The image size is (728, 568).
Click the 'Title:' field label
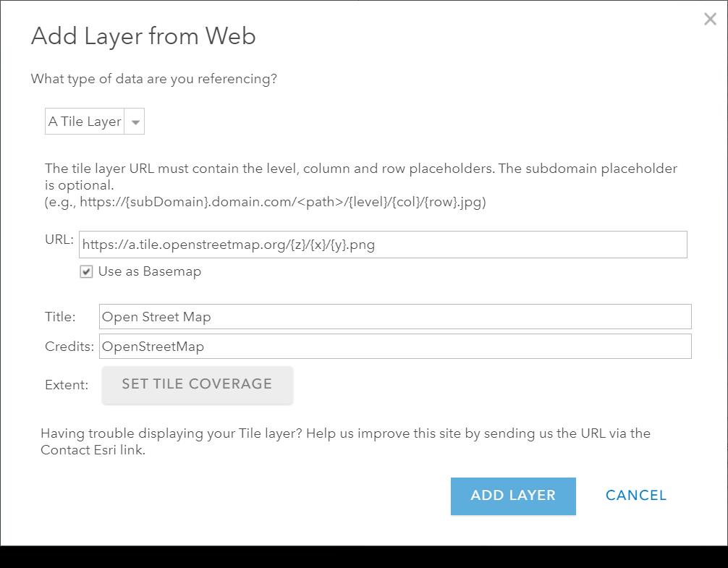(x=60, y=317)
